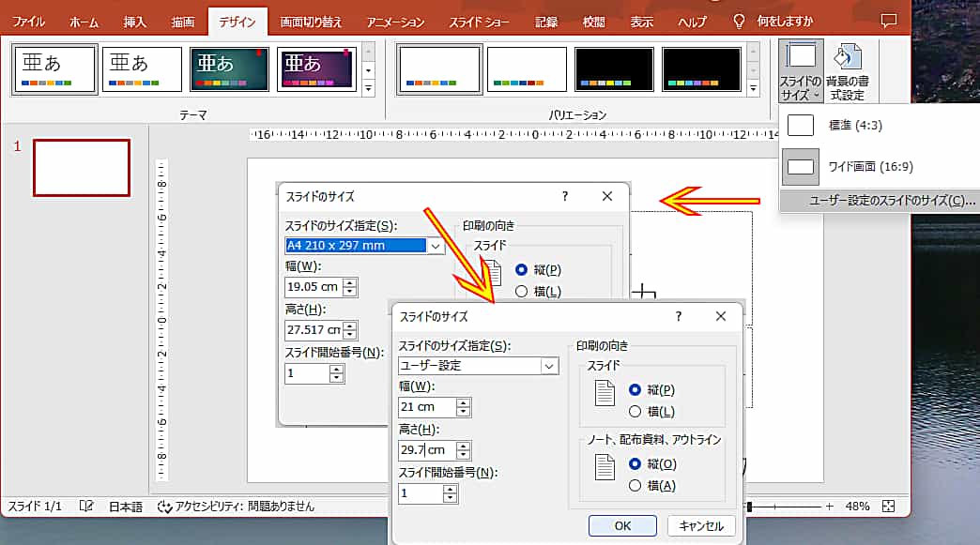Select notes orientation Landscape (横(A)) radio
980x545 pixels.
coord(635,485)
